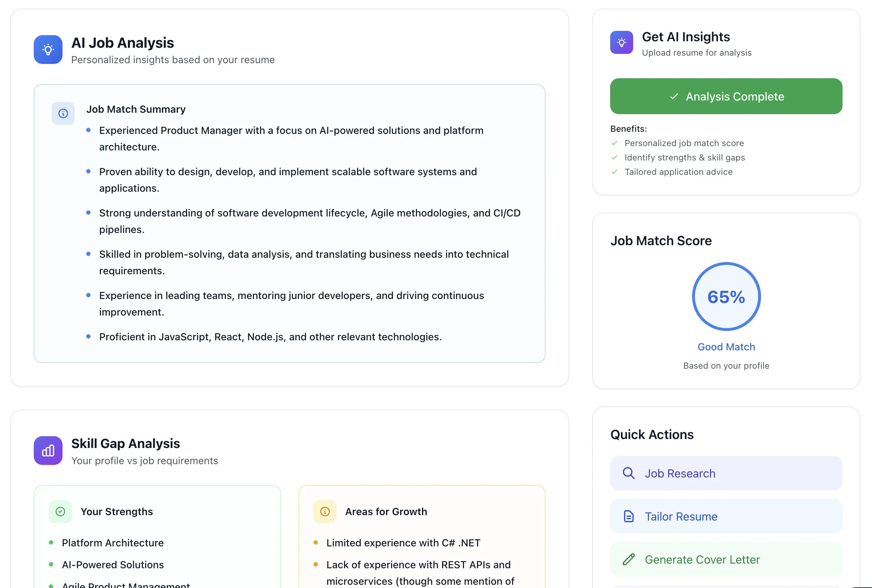Viewport: 872px width, 588px height.
Task: Click the Skill Gap Analysis bar chart icon
Action: (48, 451)
